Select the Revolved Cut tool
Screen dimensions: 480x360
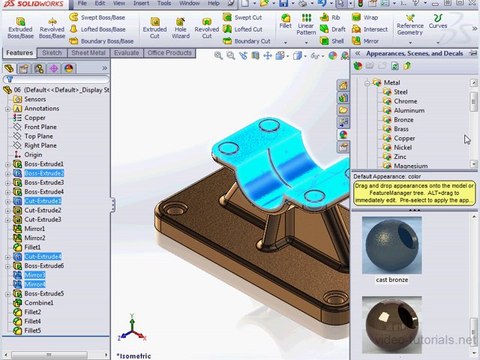(207, 28)
